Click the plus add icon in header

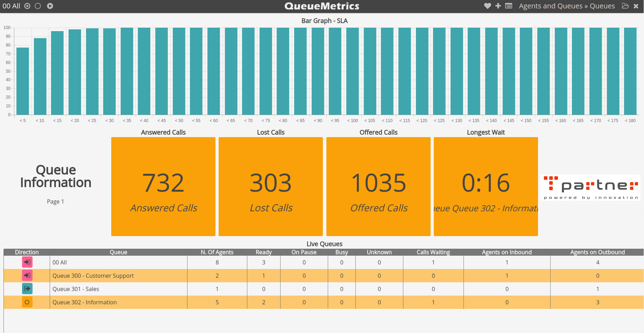pyautogui.click(x=498, y=6)
